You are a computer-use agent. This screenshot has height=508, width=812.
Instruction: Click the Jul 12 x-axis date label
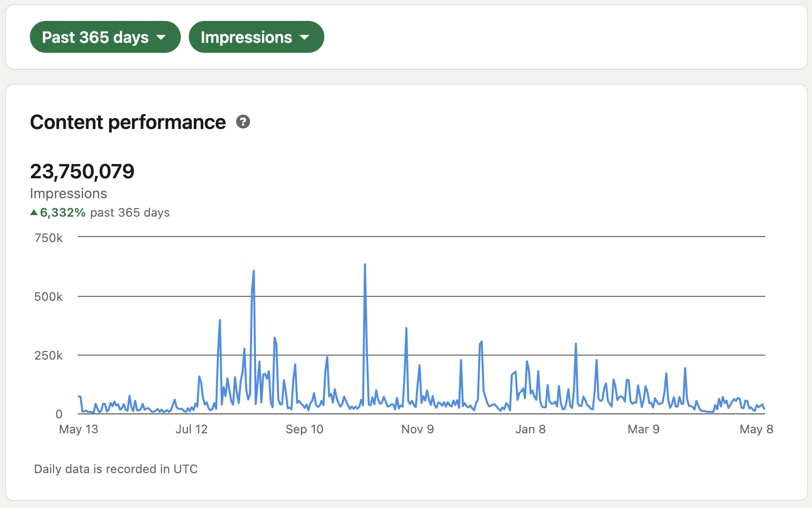click(191, 429)
